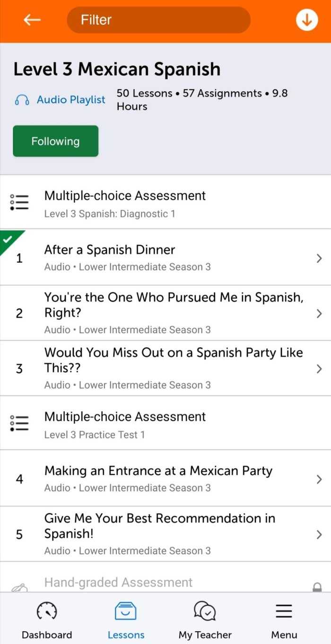Toggle off Following for this course
This screenshot has width=331, height=644.
(x=55, y=141)
